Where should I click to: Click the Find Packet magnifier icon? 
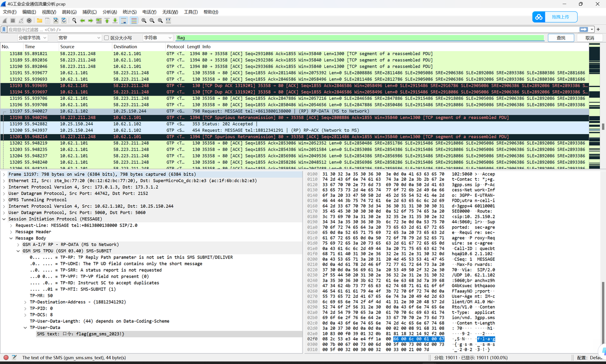coord(74,20)
